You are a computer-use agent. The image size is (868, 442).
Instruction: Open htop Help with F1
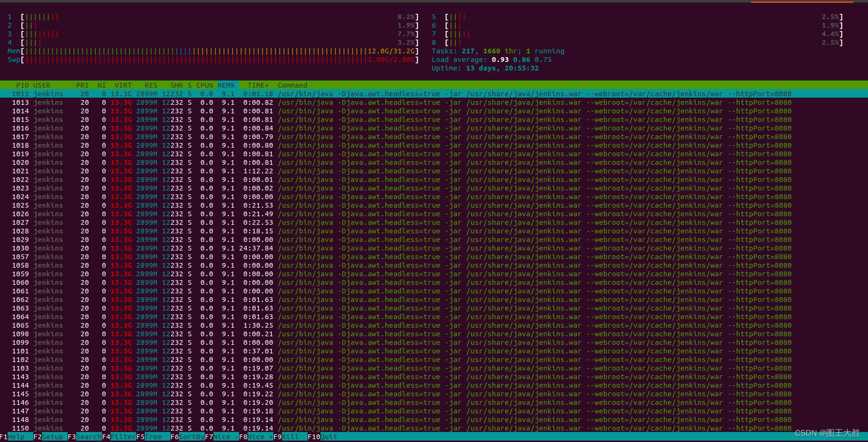point(17,437)
